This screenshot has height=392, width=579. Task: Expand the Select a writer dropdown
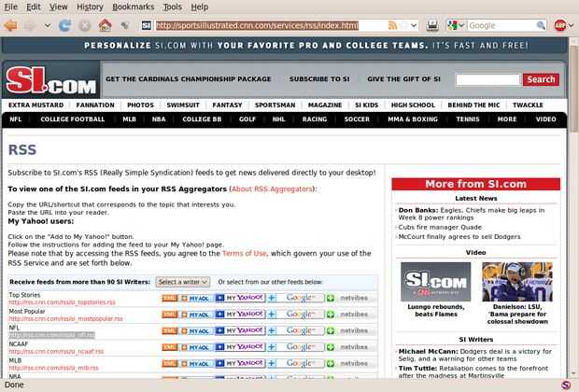183,282
